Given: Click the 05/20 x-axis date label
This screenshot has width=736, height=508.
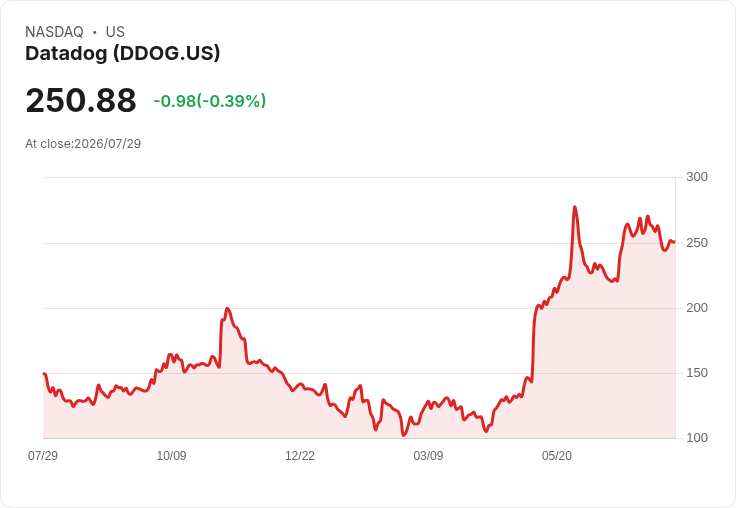Looking at the screenshot, I should [557, 455].
